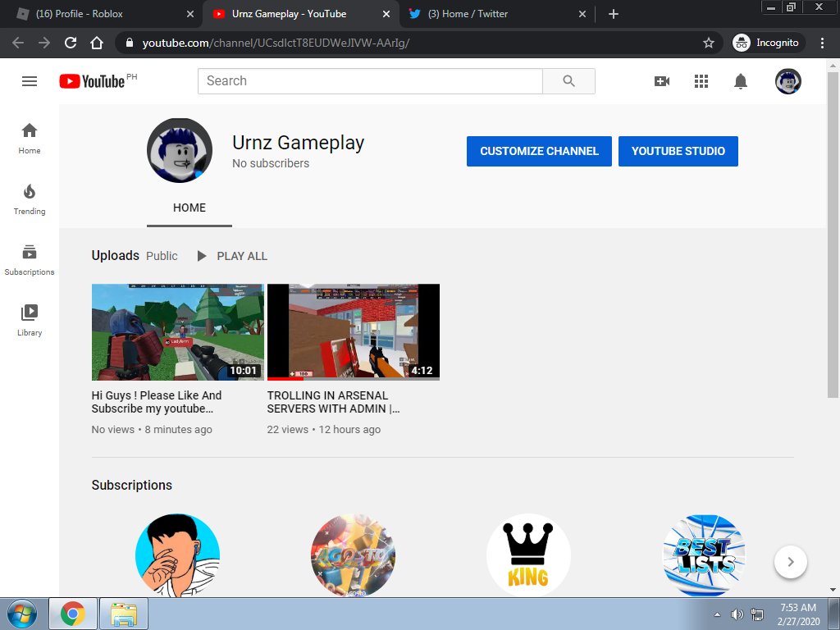Open the AGOSTO subscription channel
840x630 pixels.
pyautogui.click(x=353, y=555)
